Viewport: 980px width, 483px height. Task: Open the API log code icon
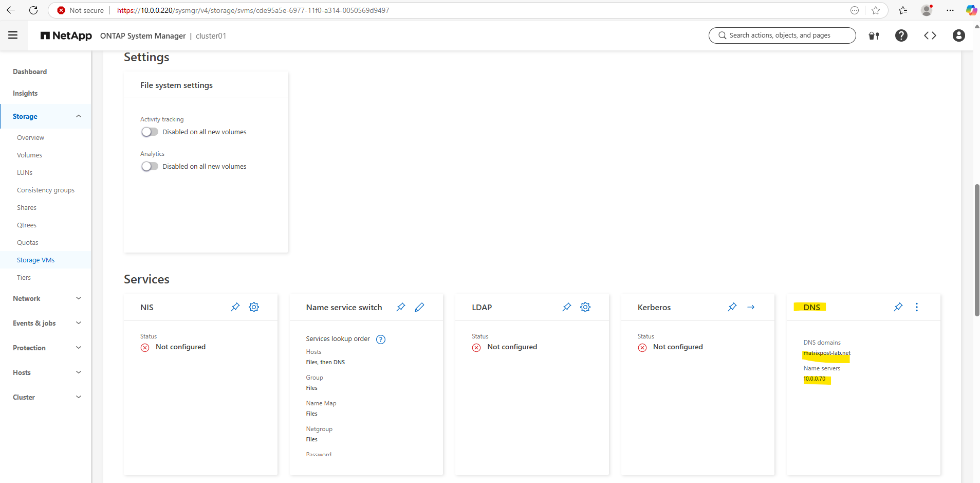[930, 35]
